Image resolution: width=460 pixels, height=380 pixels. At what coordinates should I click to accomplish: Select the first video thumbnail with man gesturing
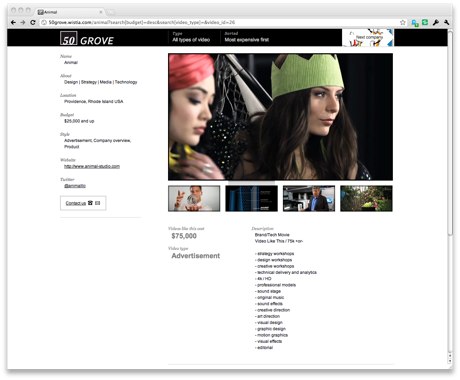click(194, 199)
